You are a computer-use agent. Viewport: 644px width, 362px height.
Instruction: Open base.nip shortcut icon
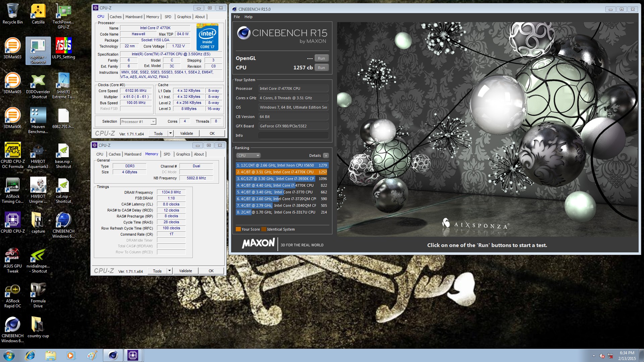63,156
